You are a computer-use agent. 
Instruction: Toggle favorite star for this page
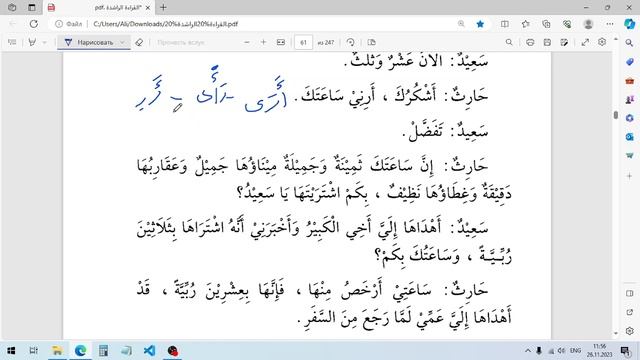click(x=480, y=24)
